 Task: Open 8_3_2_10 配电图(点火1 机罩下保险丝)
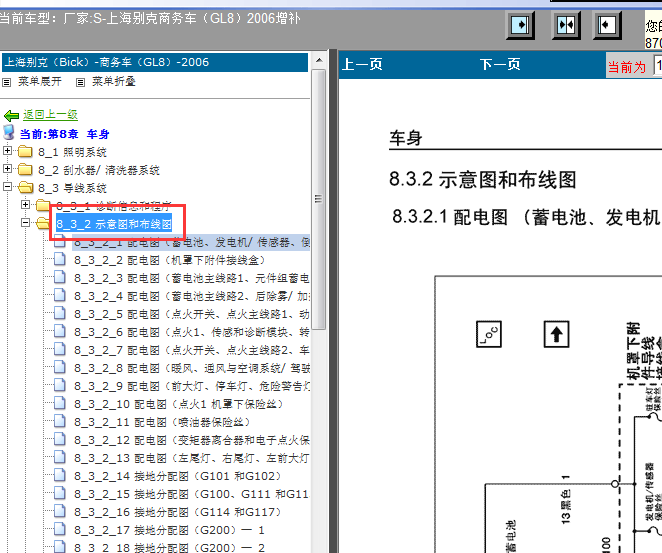(178, 404)
